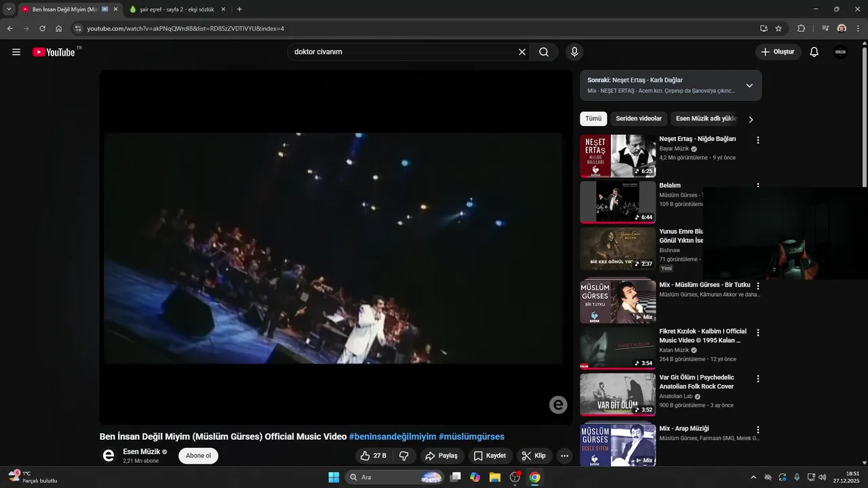Open the Var Git Ölüm thumbnail
This screenshot has height=488, width=868.
pos(618,394)
